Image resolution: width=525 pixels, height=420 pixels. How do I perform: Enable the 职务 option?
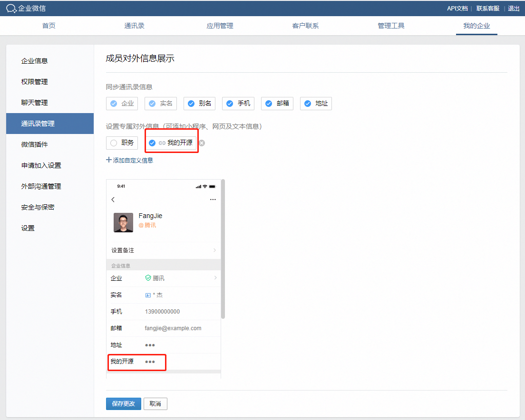coord(114,143)
